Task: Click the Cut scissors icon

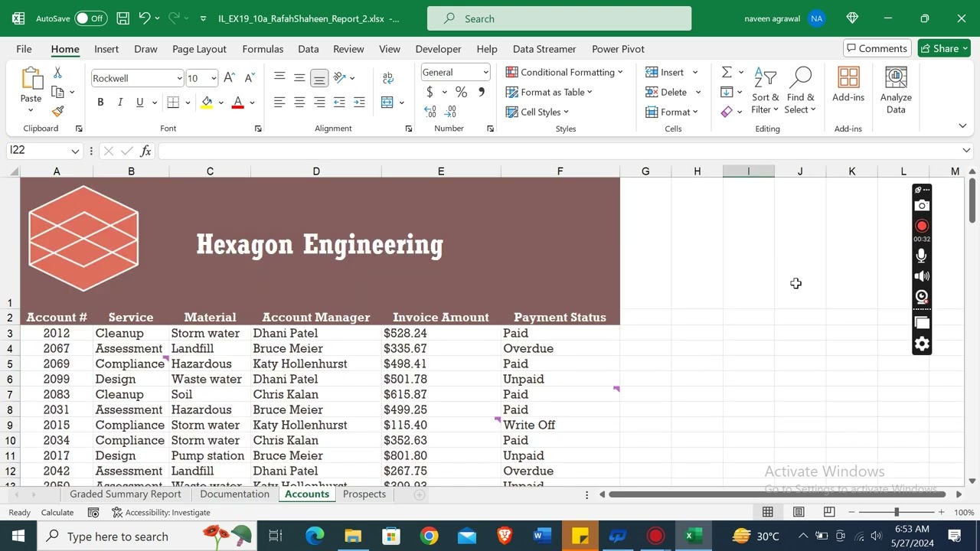Action: click(x=57, y=73)
